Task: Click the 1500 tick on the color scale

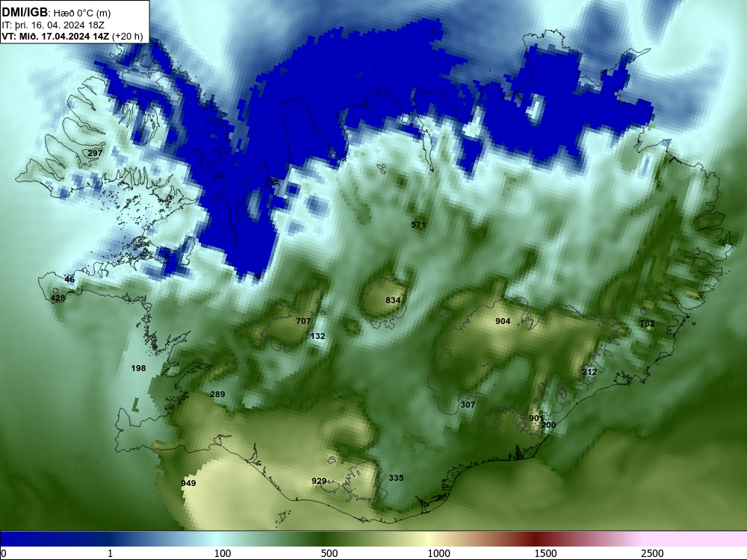Action: coord(545,553)
